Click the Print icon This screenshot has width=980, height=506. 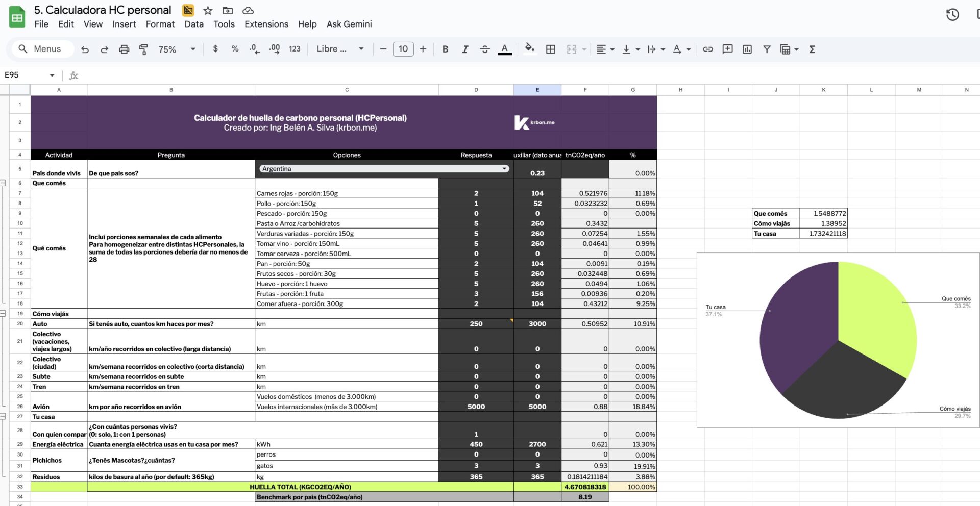[124, 49]
